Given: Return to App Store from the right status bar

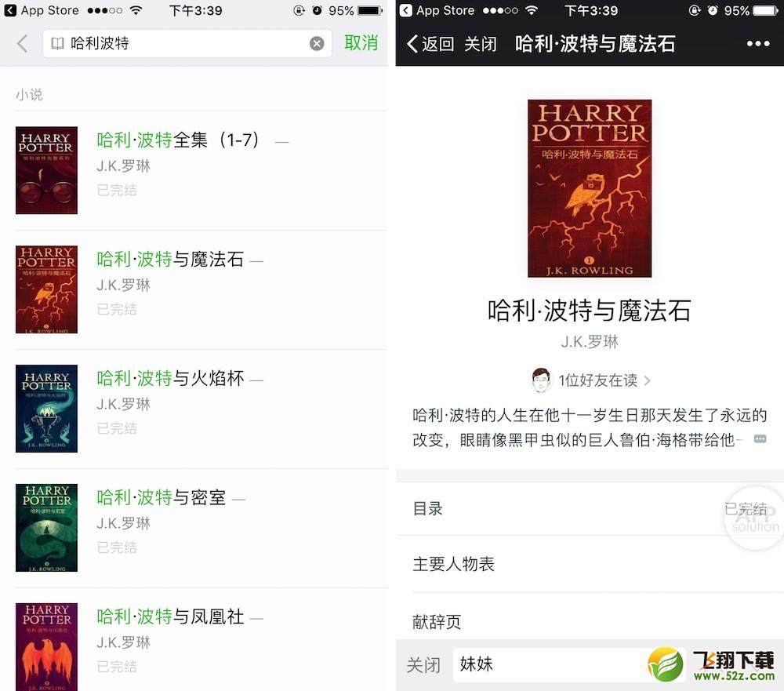Looking at the screenshot, I should pyautogui.click(x=437, y=10).
